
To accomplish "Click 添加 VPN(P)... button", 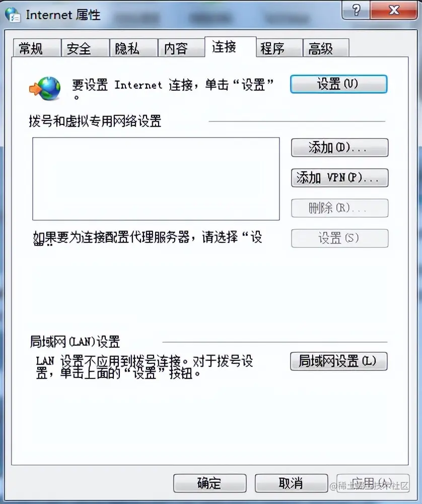I will point(339,178).
